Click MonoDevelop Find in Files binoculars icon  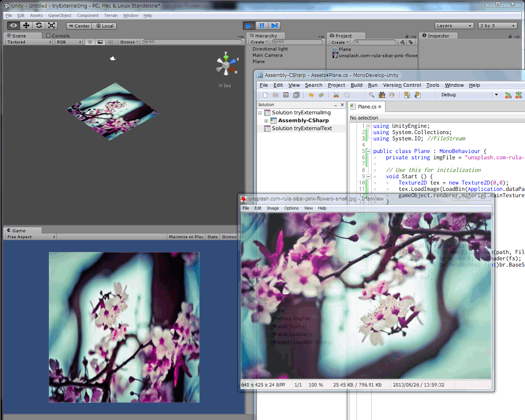(x=382, y=95)
